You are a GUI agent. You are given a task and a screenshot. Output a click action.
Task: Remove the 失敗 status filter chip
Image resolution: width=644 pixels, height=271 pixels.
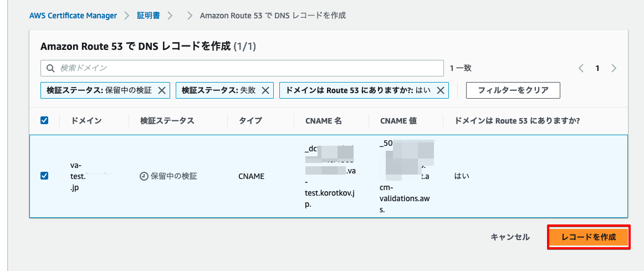point(265,90)
